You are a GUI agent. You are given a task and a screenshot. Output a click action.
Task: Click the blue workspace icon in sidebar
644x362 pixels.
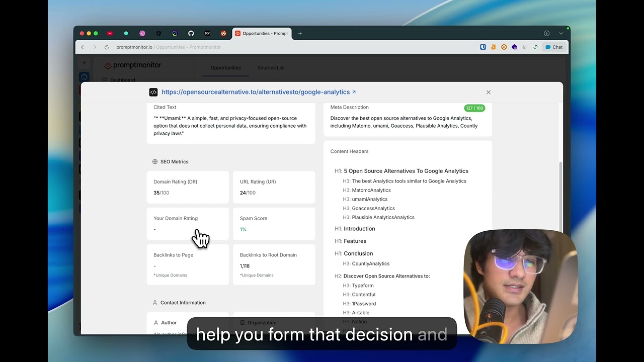(x=84, y=77)
